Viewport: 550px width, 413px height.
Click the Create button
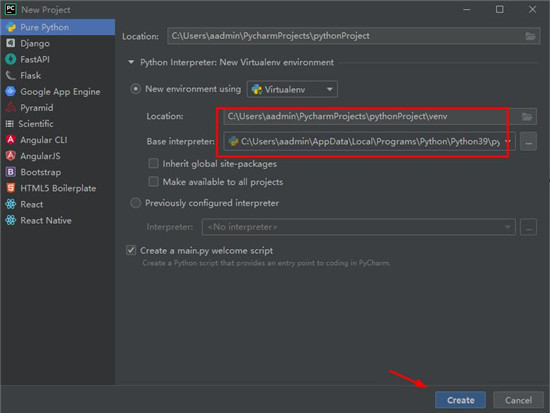pos(460,400)
